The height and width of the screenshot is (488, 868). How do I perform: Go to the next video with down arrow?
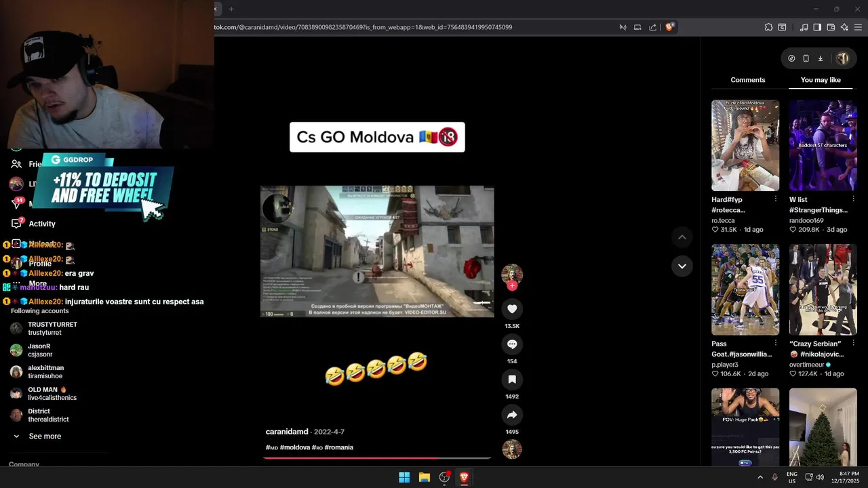682,266
